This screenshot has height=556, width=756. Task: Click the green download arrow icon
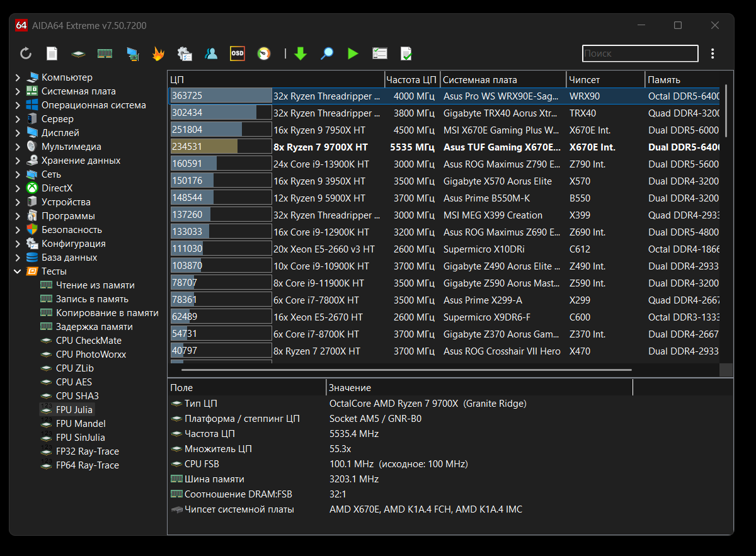[x=301, y=54]
